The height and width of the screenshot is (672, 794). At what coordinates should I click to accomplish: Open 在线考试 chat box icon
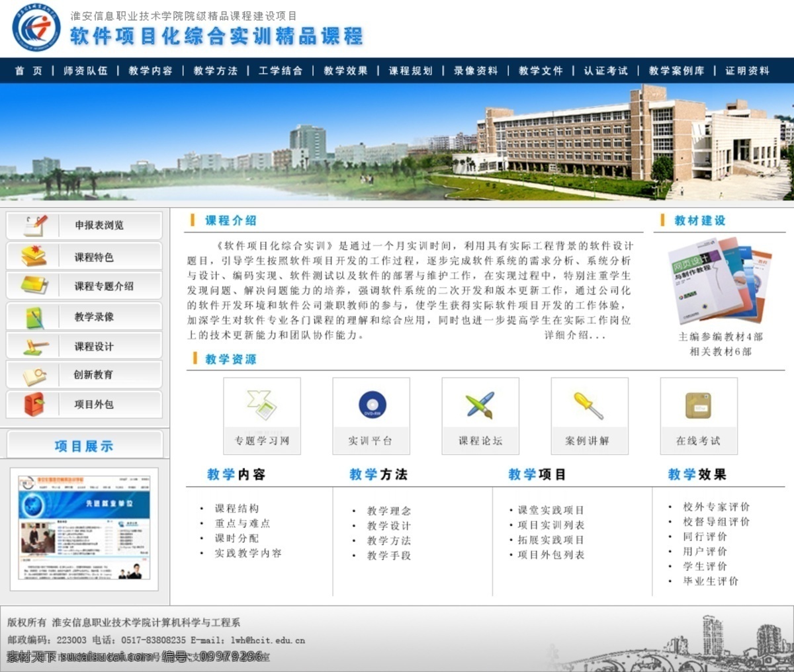point(698,405)
